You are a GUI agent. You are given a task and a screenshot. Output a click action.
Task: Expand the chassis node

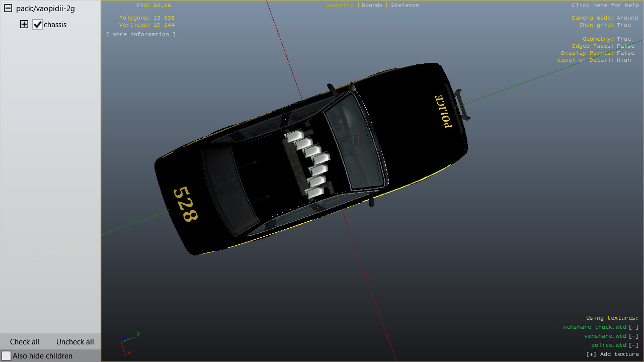pos(24,24)
